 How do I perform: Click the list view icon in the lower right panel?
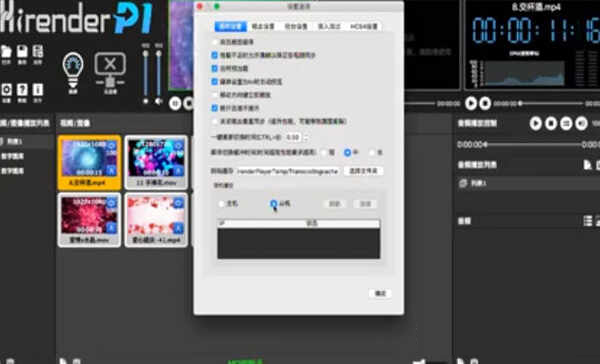(588, 221)
